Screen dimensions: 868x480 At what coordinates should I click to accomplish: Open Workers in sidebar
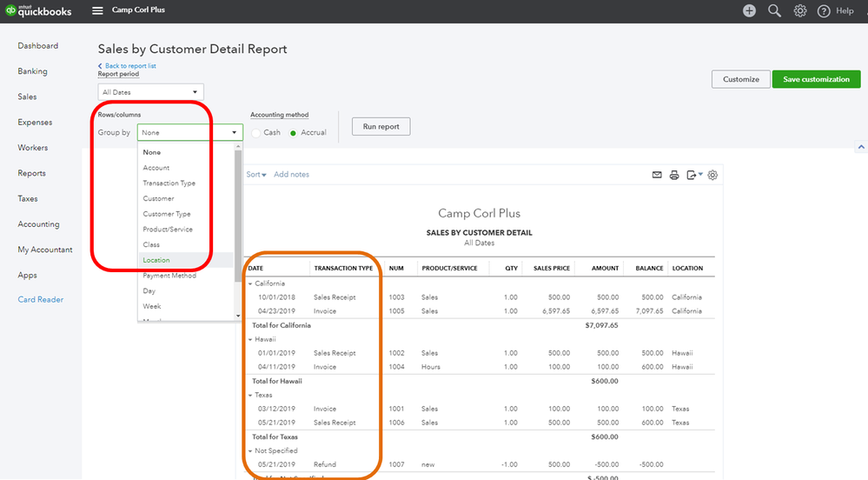point(33,148)
